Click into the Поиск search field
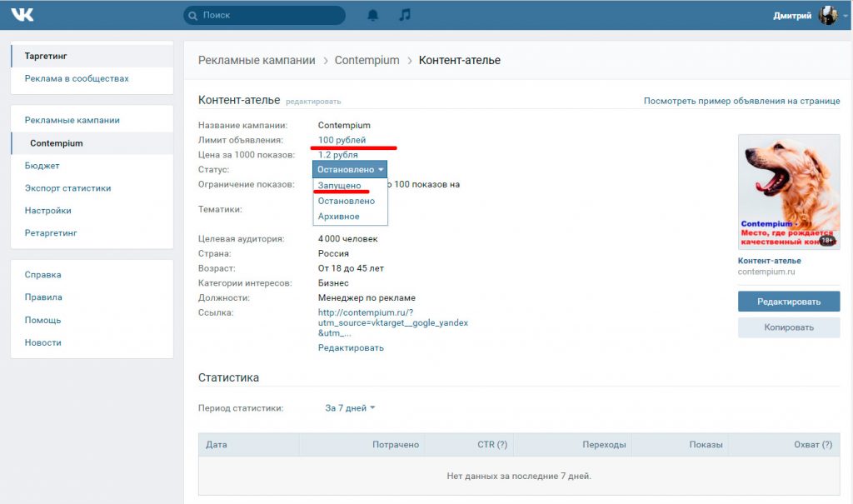 pos(271,15)
